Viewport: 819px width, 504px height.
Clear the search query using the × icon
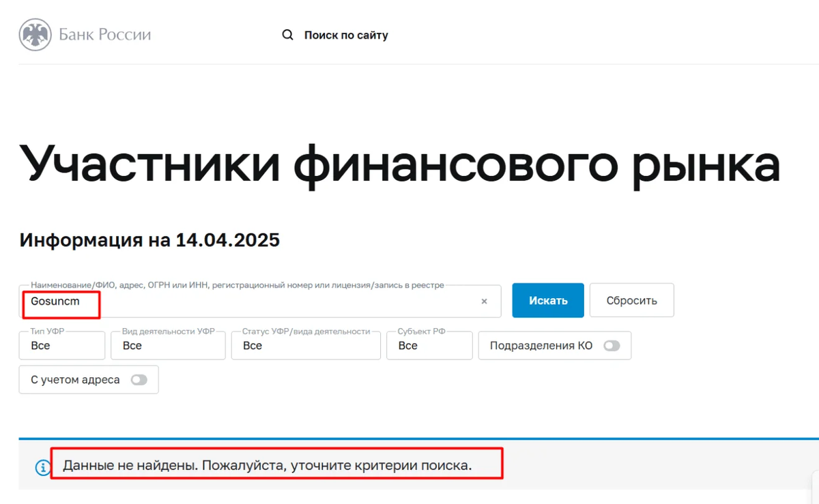coord(484,301)
